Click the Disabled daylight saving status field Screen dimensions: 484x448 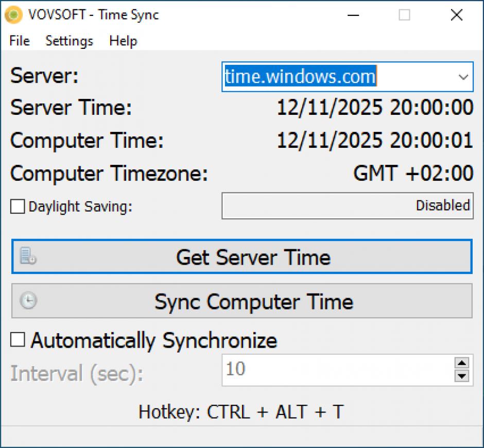click(348, 205)
